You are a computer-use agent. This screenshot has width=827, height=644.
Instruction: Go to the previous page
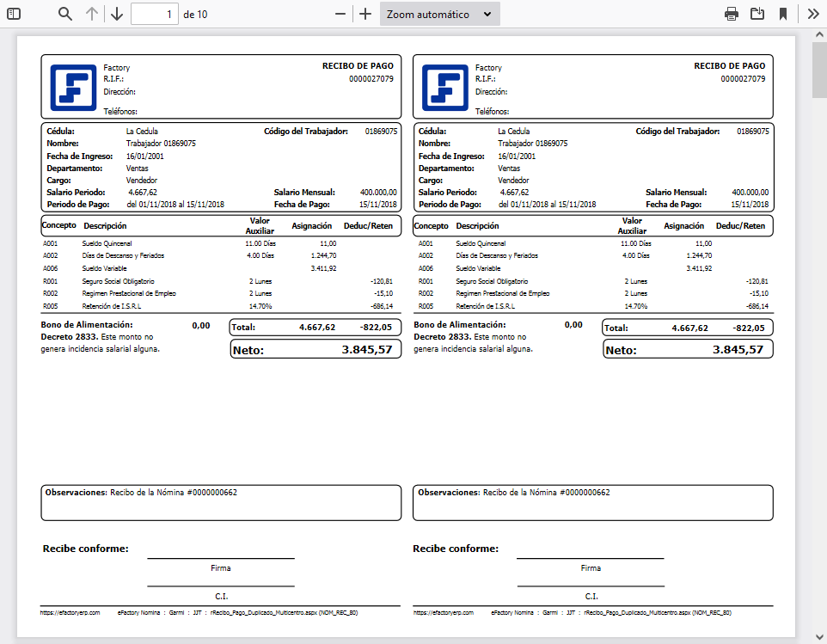click(91, 14)
